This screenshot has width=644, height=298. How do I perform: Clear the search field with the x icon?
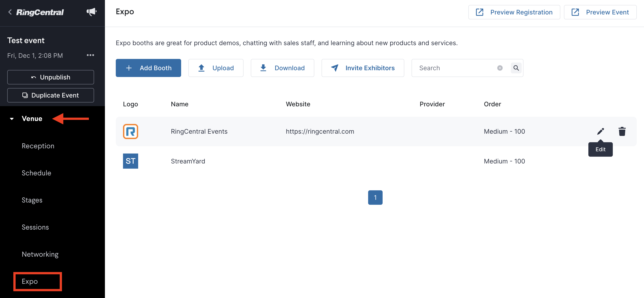pyautogui.click(x=500, y=68)
